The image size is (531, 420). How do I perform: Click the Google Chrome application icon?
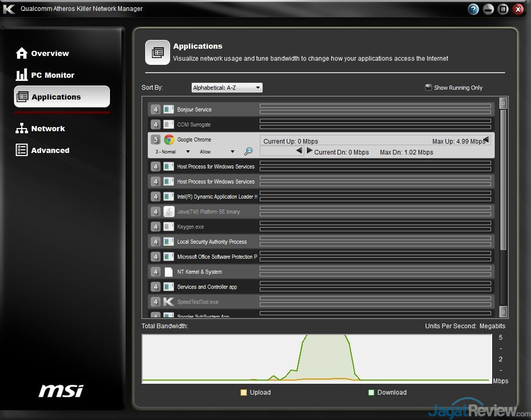click(x=169, y=139)
